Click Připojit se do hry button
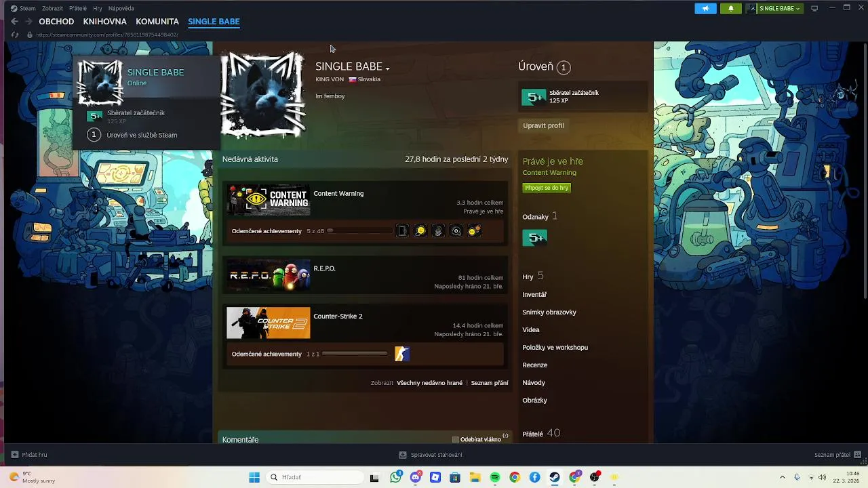Viewport: 868px width, 488px height. tap(547, 188)
